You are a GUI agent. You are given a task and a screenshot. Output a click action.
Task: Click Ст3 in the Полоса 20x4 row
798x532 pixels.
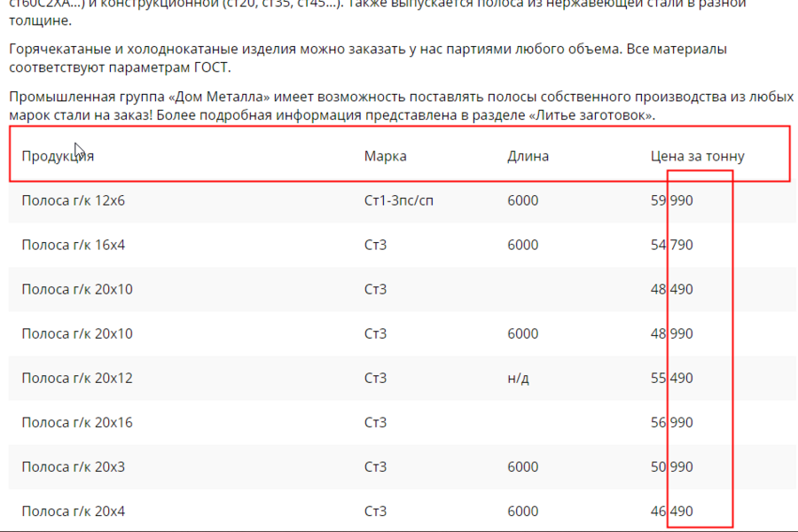coord(375,511)
